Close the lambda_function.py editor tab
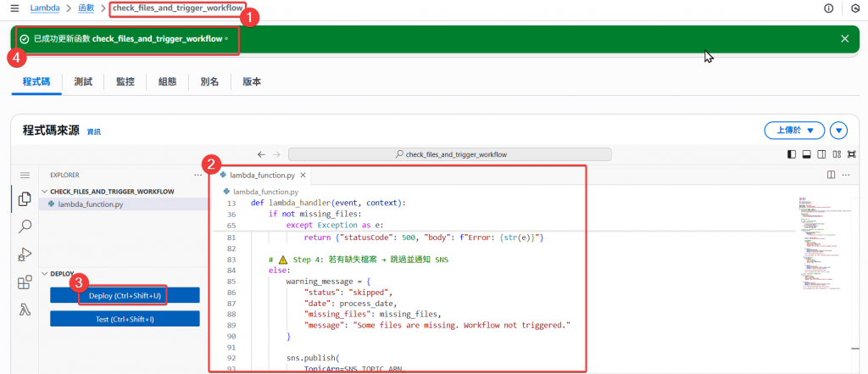 [x=303, y=175]
